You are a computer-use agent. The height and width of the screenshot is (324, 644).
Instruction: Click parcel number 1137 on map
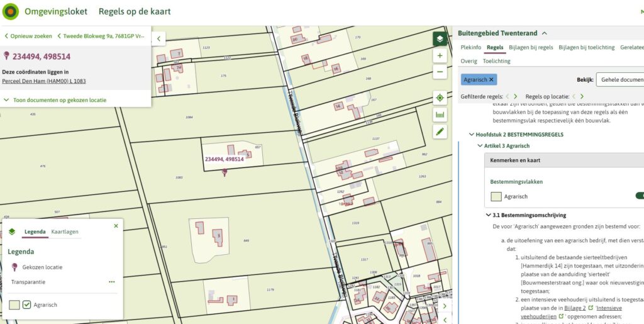tap(375, 139)
